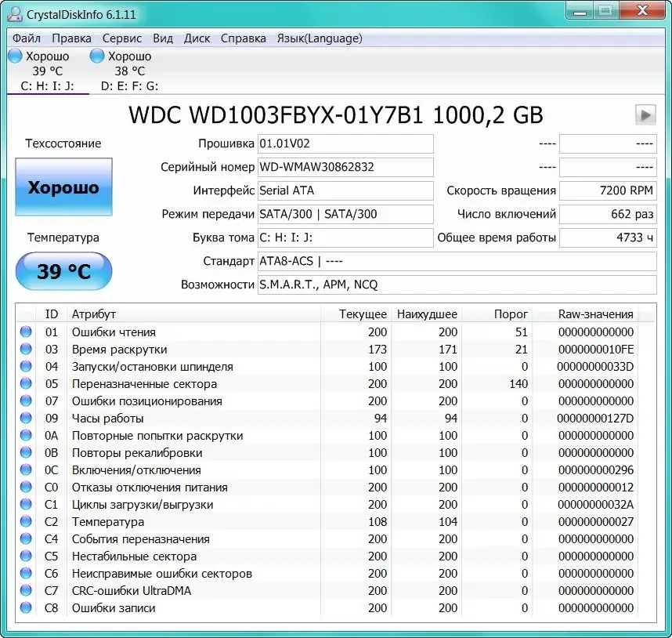Viewport: 672px width, 638px height.
Task: Click raw value 000000000296
Action: [x=596, y=470]
